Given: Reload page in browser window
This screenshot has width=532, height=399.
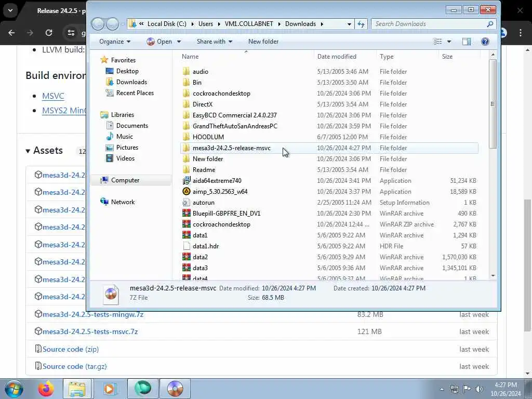Looking at the screenshot, I should point(49,33).
